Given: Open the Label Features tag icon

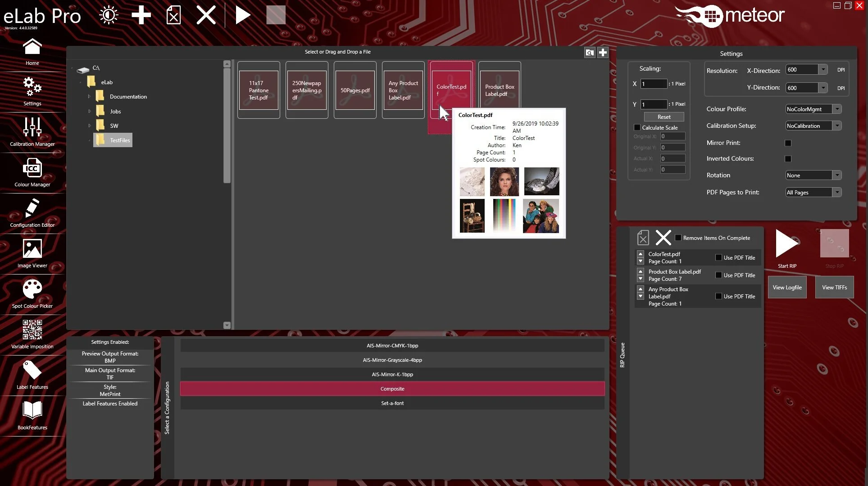Looking at the screenshot, I should pyautogui.click(x=32, y=370).
